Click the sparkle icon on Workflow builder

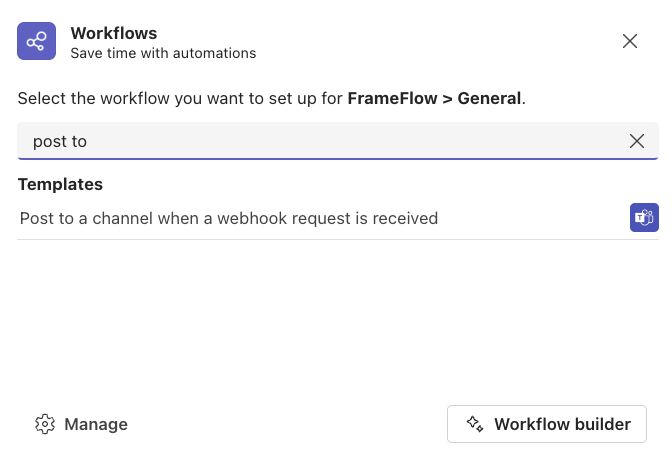(x=475, y=424)
